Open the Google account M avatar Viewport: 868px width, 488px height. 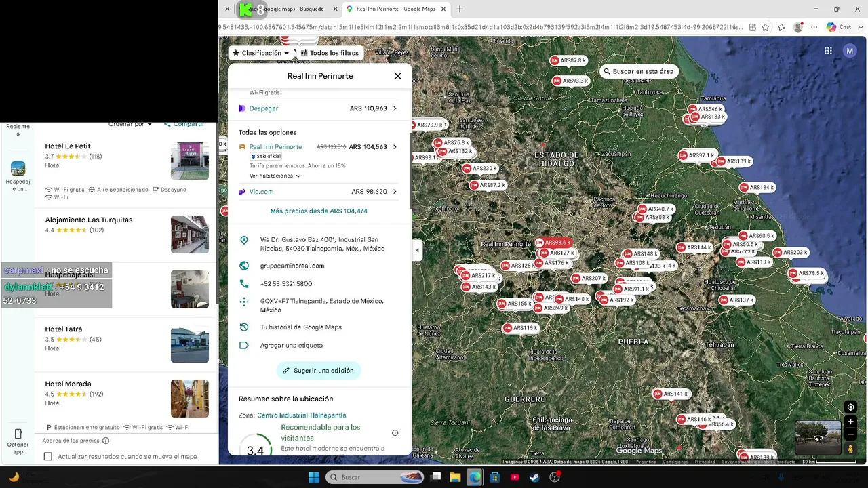(x=850, y=51)
